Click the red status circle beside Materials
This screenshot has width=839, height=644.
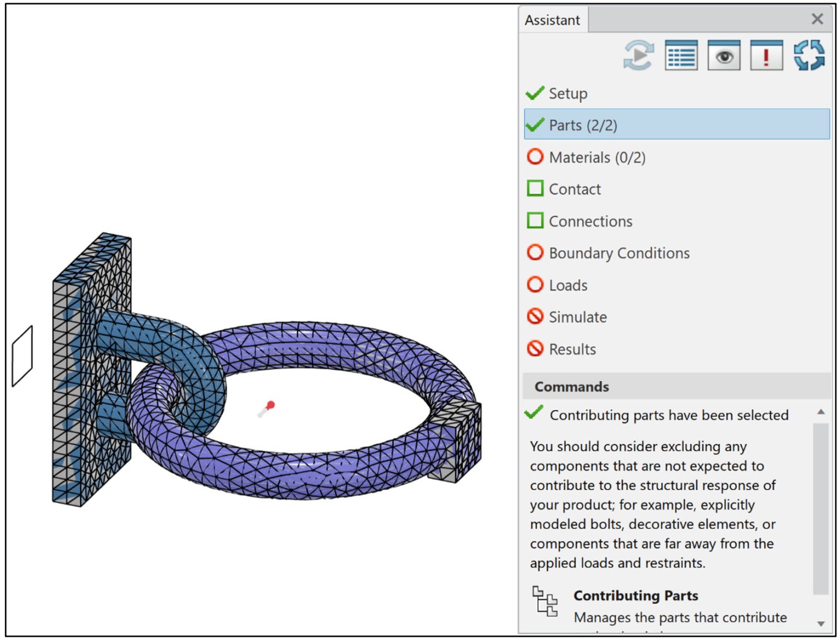(535, 157)
